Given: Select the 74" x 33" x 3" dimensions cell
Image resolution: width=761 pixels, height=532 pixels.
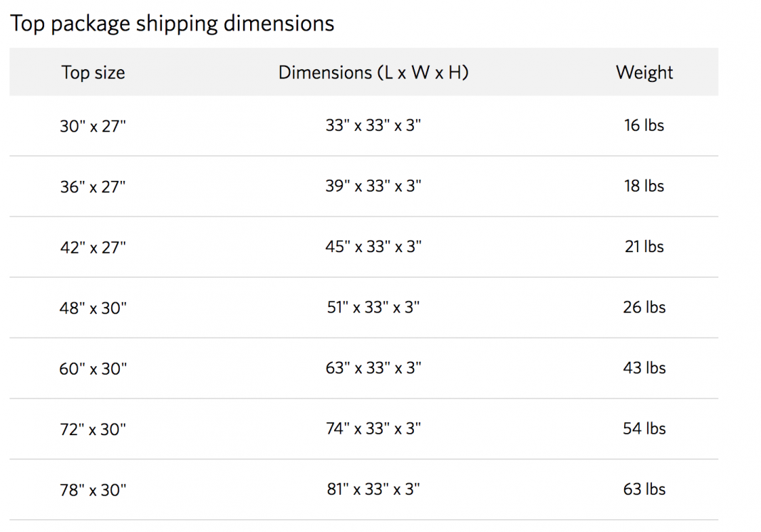Looking at the screenshot, I should [373, 429].
